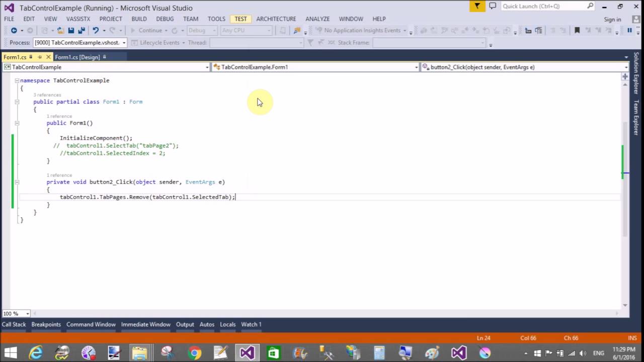
Task: Open the Immediate Window tab
Action: tap(145, 324)
